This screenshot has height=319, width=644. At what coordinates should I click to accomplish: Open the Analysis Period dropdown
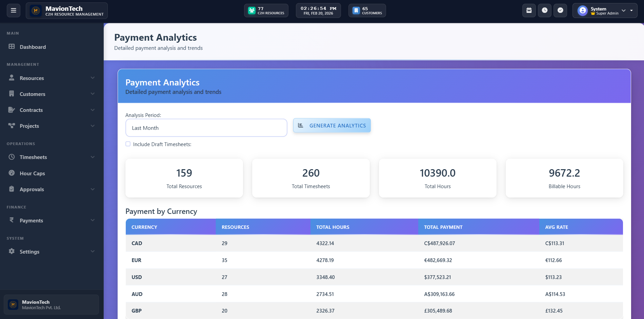[206, 128]
